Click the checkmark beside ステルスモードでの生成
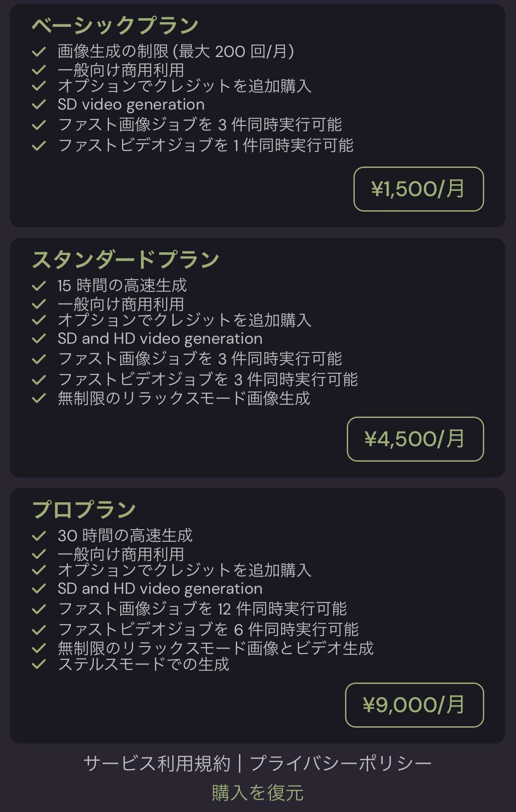This screenshot has height=812, width=516. coord(39,664)
